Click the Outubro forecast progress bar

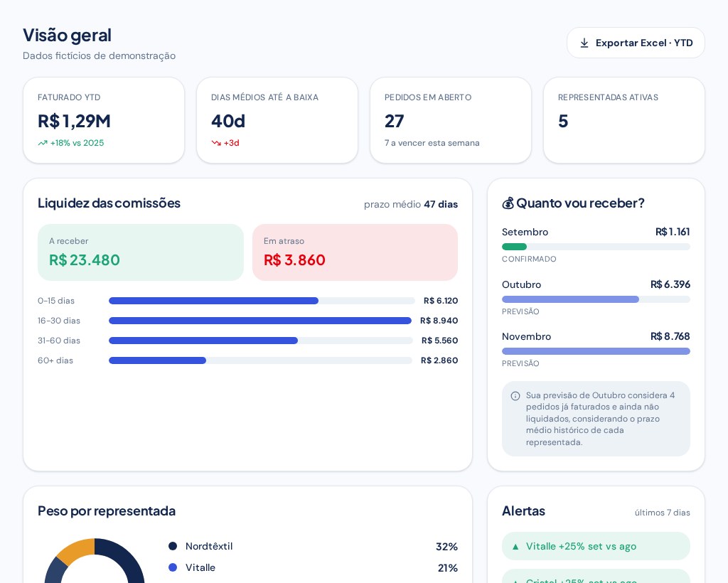596,299
